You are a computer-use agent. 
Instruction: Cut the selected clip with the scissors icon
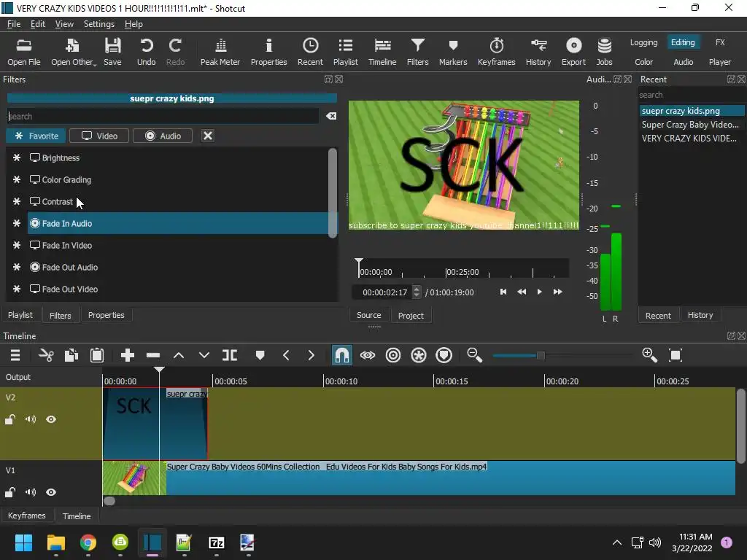[46, 355]
